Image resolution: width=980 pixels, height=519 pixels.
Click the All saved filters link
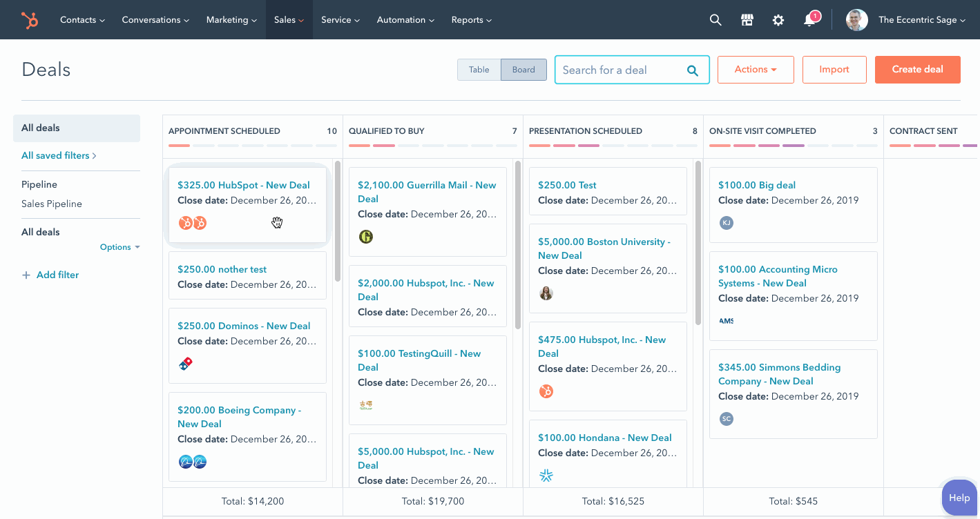coord(55,155)
